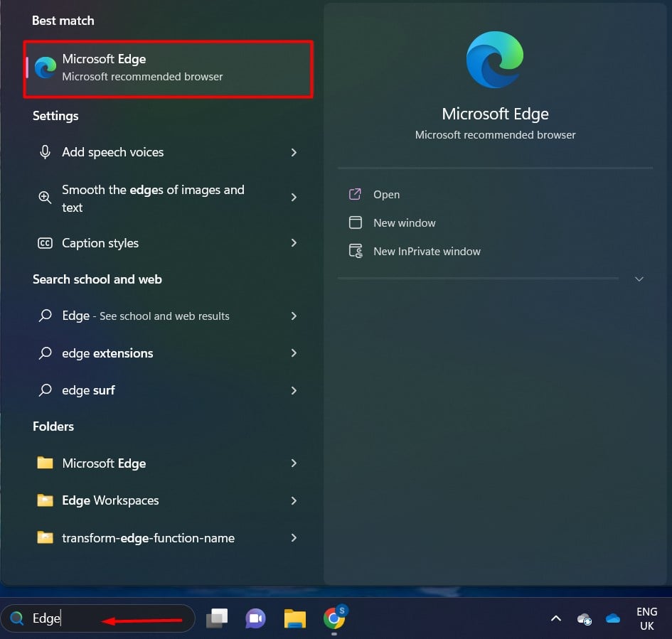The image size is (672, 639).
Task: Click folder icon beside Microsoft Edge folder
Action: pyautogui.click(x=45, y=463)
